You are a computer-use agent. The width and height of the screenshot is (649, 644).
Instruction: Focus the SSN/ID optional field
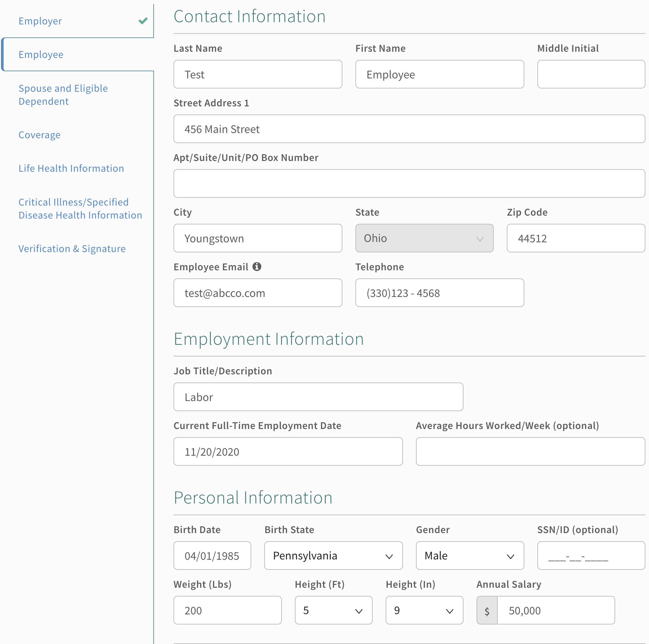tap(590, 556)
